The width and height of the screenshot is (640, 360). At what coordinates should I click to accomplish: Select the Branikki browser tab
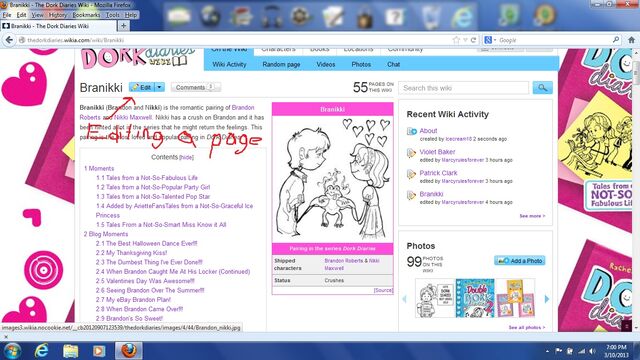pyautogui.click(x=58, y=26)
